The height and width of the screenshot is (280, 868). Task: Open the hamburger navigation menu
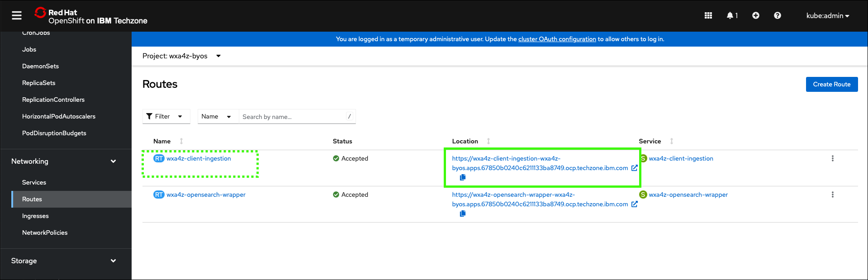(17, 16)
